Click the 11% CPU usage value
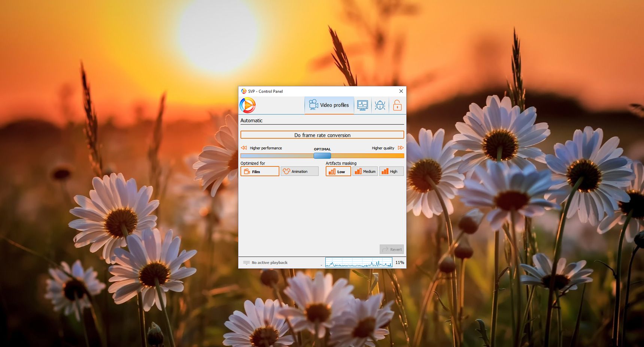The image size is (644, 347). coord(400,262)
